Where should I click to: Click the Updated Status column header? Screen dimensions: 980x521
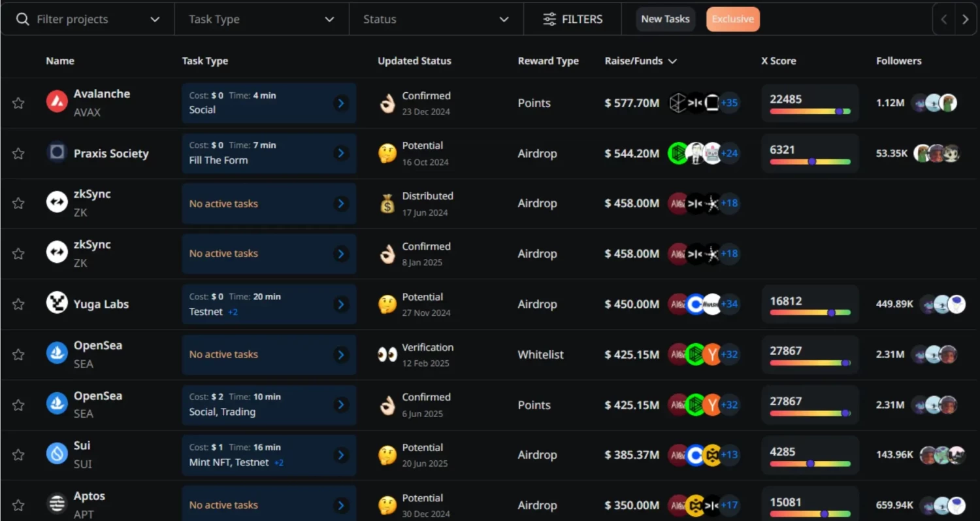(x=414, y=61)
